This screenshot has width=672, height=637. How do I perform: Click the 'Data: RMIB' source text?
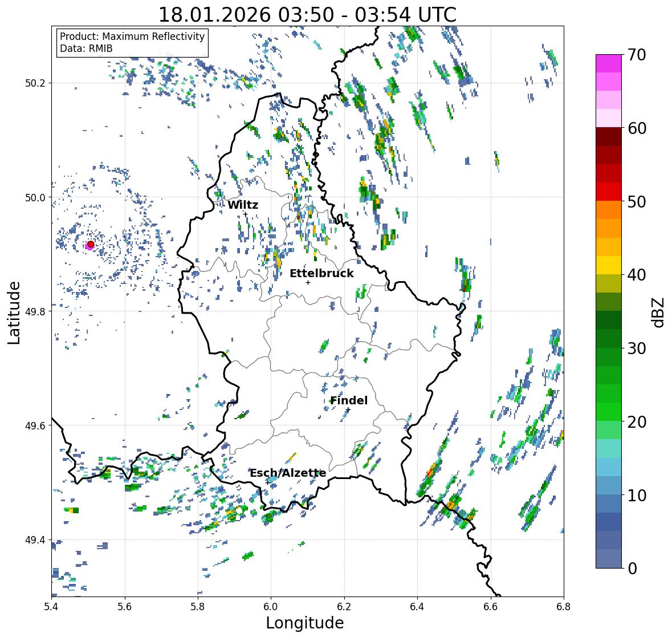pyautogui.click(x=86, y=48)
